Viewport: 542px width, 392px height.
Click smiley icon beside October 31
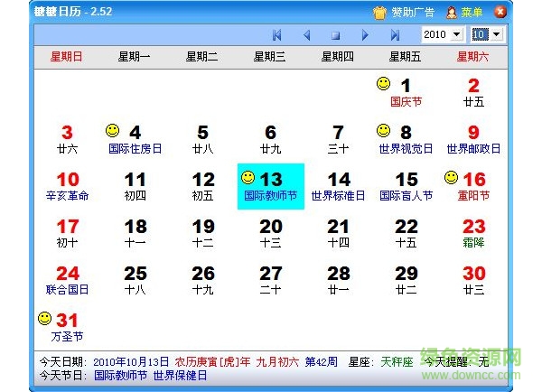point(44,318)
